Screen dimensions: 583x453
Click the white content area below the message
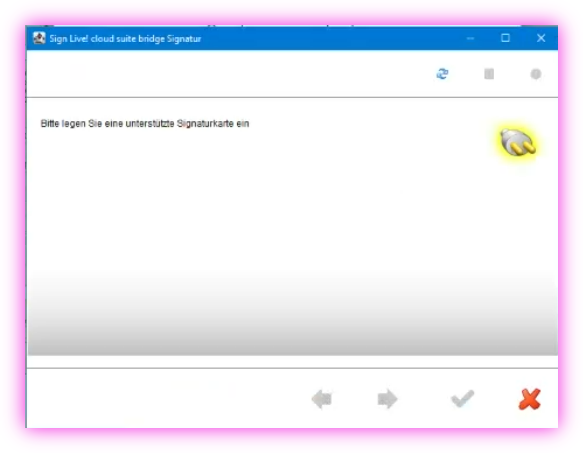coord(260,205)
